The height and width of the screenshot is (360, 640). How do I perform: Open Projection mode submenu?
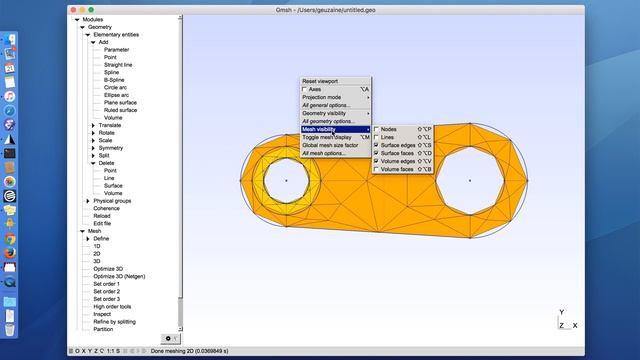[x=336, y=97]
